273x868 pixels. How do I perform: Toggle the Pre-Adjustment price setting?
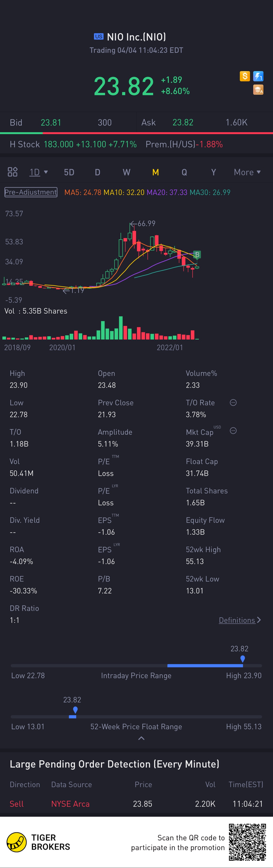(x=31, y=192)
